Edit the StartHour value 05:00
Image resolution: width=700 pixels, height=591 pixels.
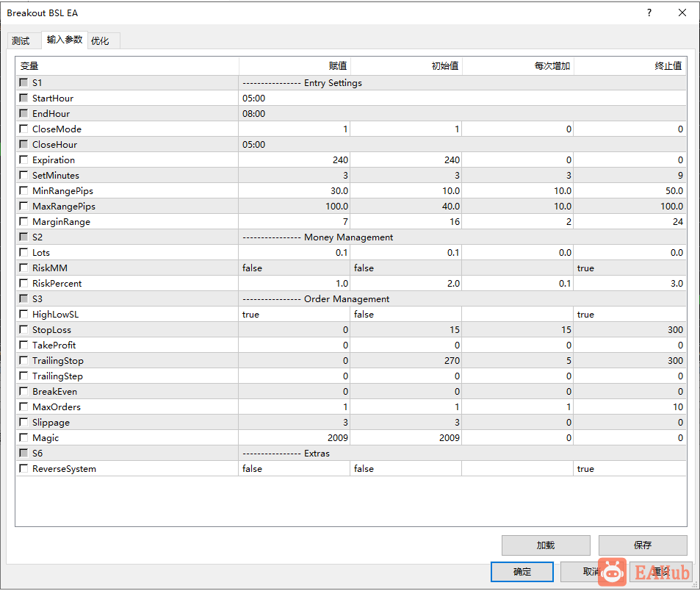(462, 98)
